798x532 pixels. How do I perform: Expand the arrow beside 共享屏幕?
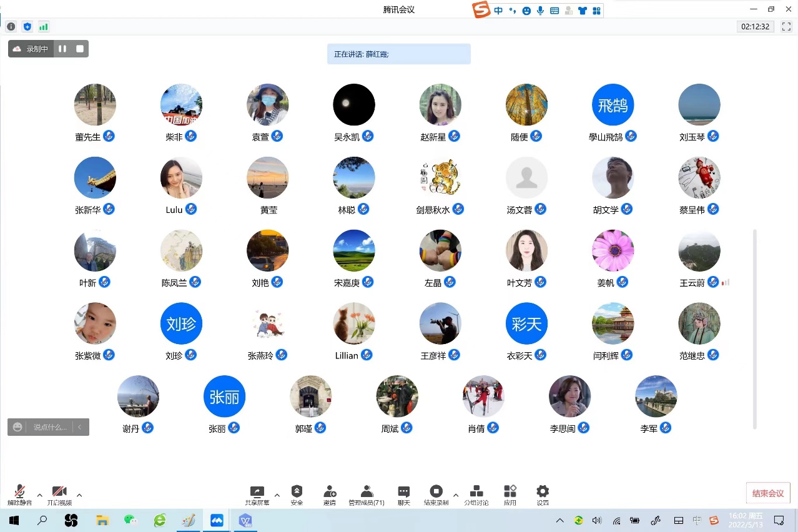(277, 495)
